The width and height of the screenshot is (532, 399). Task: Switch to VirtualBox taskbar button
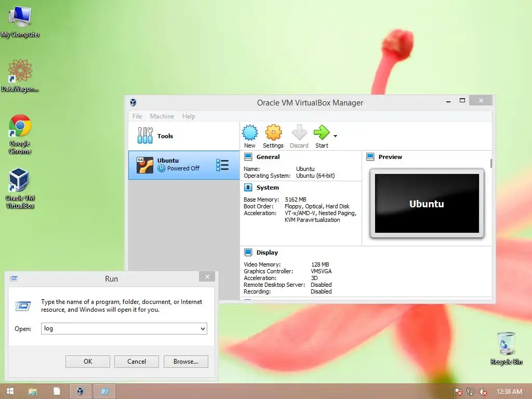pyautogui.click(x=80, y=391)
